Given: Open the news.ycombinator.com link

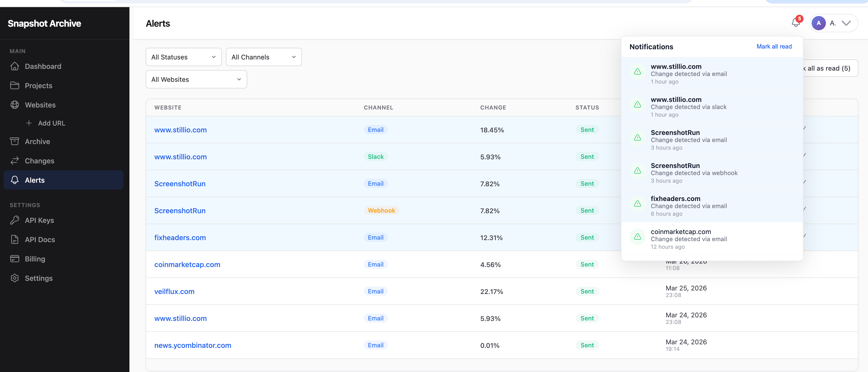Looking at the screenshot, I should (x=192, y=345).
